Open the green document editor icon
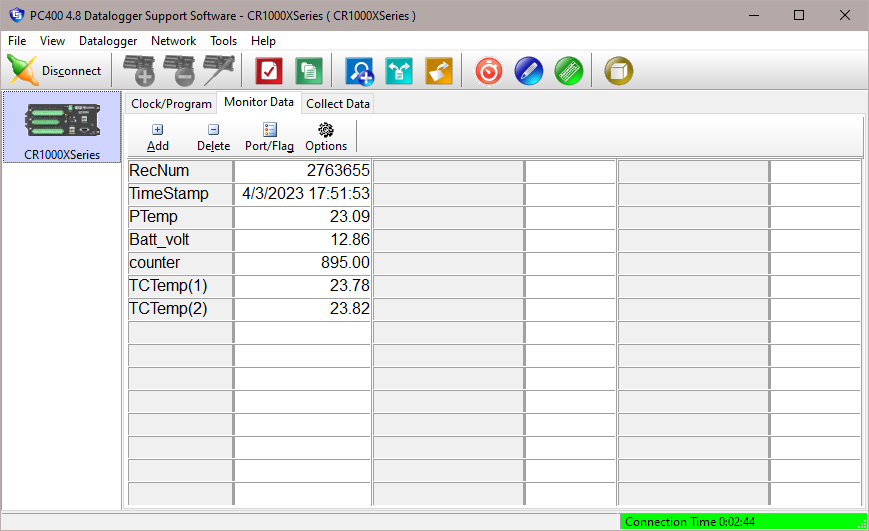Viewport: 869px width, 531px height. point(309,71)
